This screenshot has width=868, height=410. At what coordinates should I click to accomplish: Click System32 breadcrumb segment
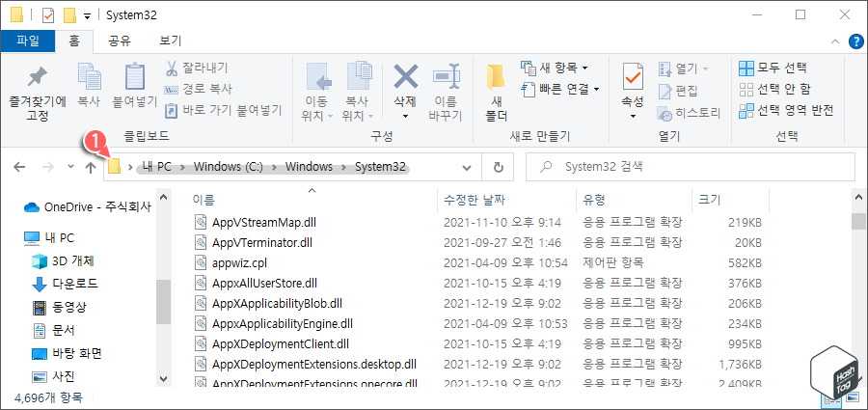click(380, 167)
